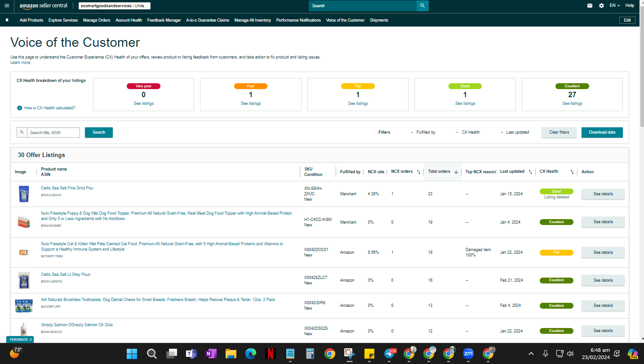644x364 pixels.
Task: Go to the Amazon Seller Central home logo
Action: click(44, 6)
